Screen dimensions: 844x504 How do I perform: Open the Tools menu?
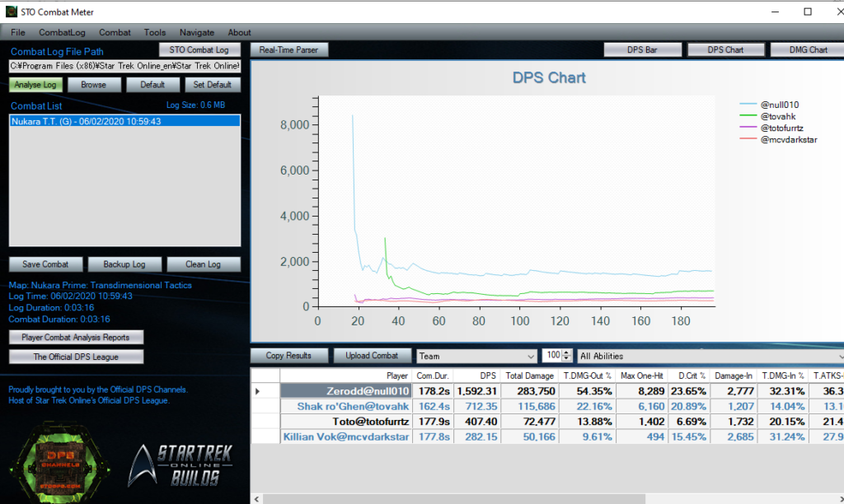pyautogui.click(x=155, y=32)
